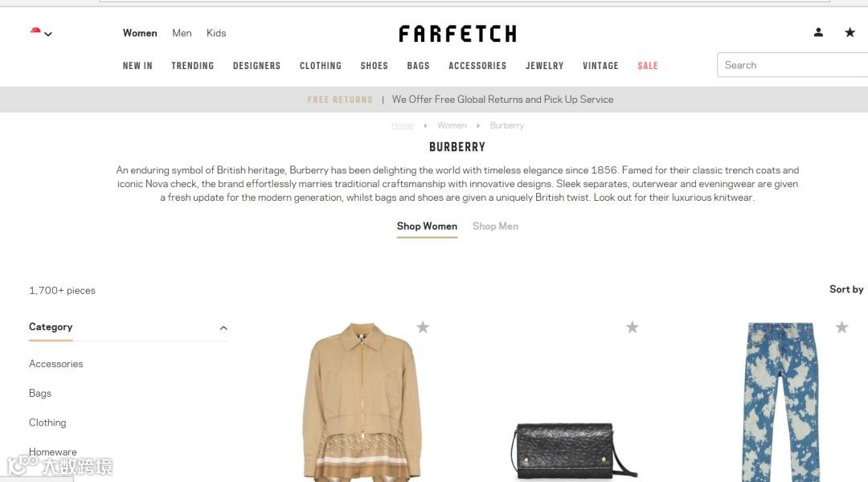Image resolution: width=868 pixels, height=482 pixels.
Task: Open the country flag selector dropdown
Action: coord(41,33)
